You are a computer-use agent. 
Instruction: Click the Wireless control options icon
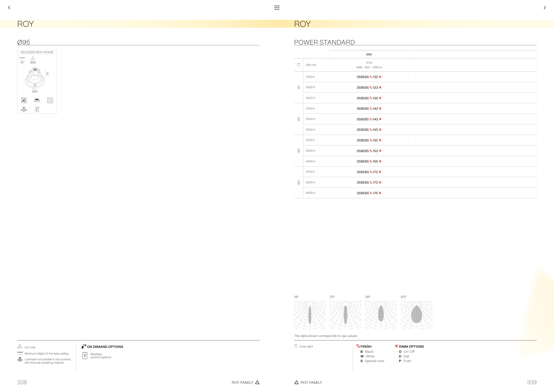[x=85, y=356]
